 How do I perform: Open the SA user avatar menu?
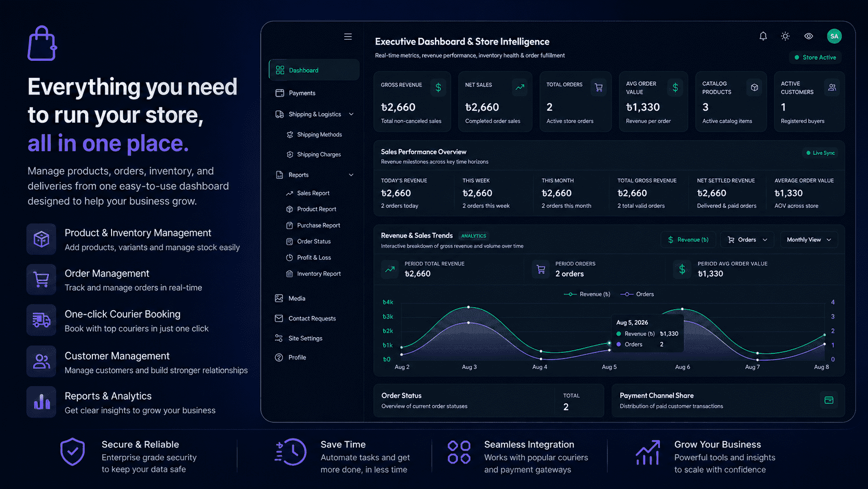pos(834,36)
